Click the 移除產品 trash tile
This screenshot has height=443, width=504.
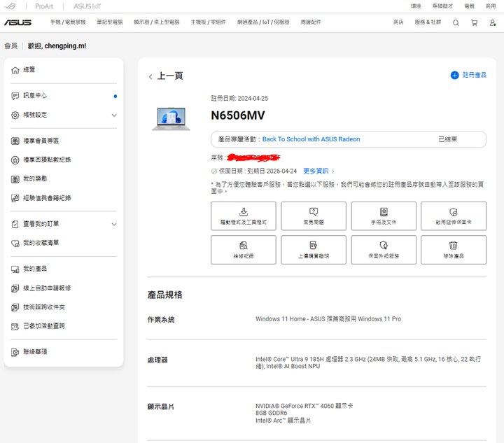454,250
